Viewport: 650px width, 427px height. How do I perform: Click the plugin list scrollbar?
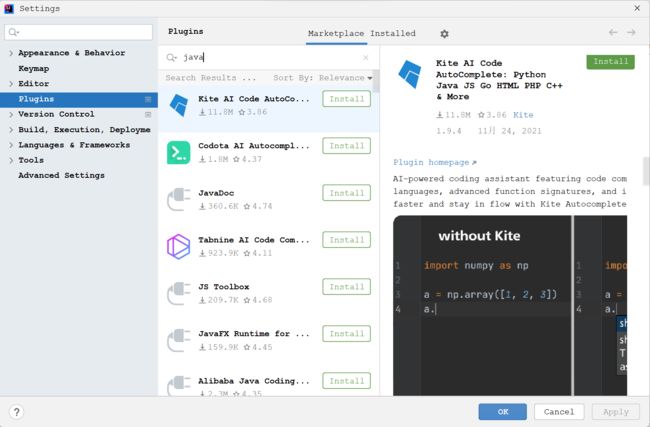click(376, 81)
